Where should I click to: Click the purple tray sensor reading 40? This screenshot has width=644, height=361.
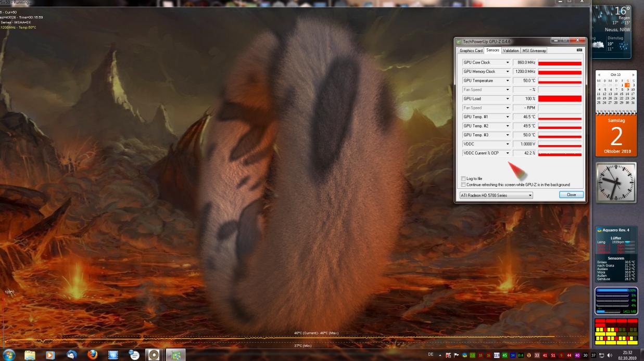577,355
